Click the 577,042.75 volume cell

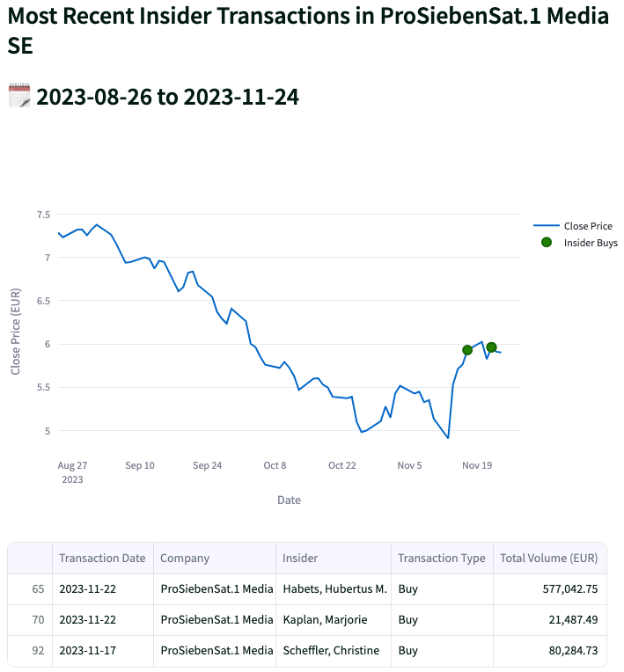point(549,589)
